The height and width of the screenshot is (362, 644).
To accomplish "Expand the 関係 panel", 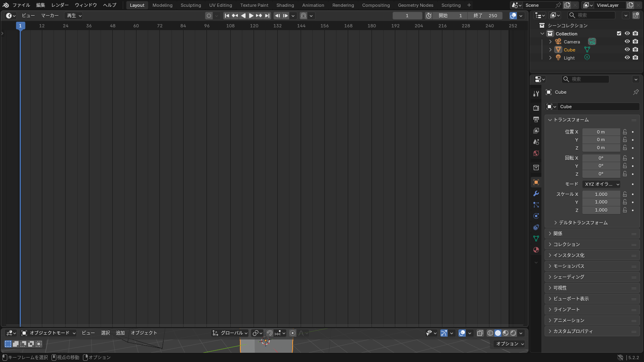I will coord(592,234).
